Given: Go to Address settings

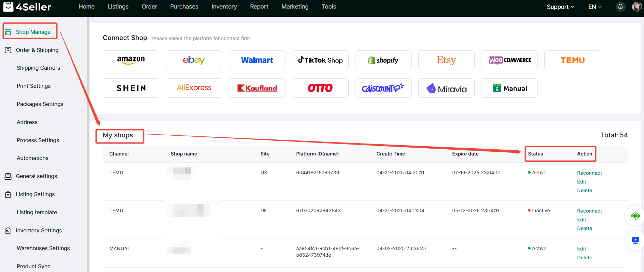Looking at the screenshot, I should [x=27, y=122].
